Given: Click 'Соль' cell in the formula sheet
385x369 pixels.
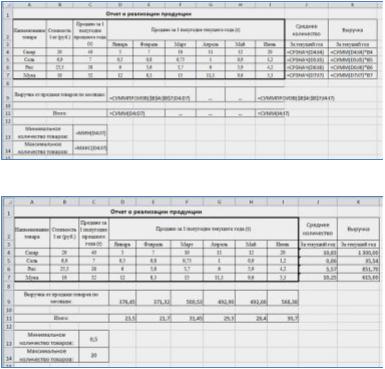Looking at the screenshot, I should coord(29,60).
